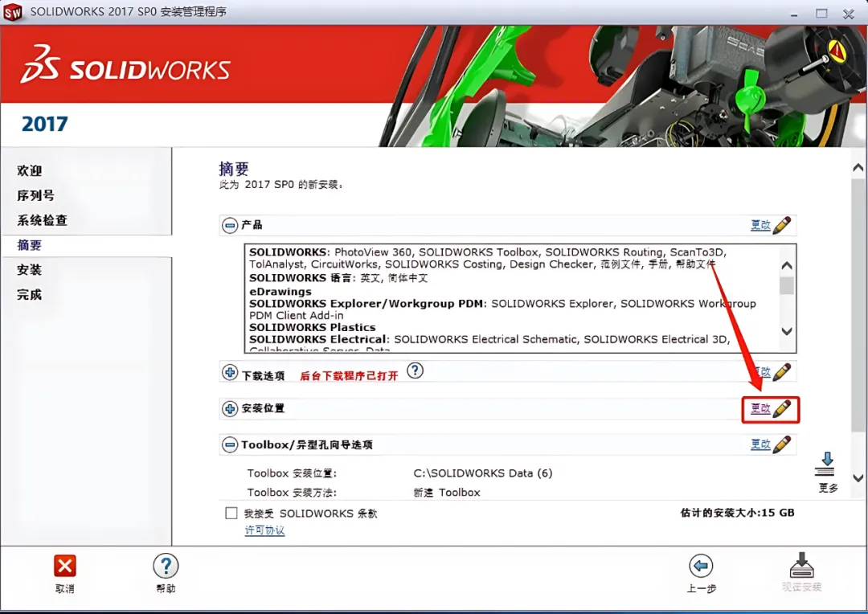Collapse the 产品 section
The image size is (868, 614).
click(230, 225)
